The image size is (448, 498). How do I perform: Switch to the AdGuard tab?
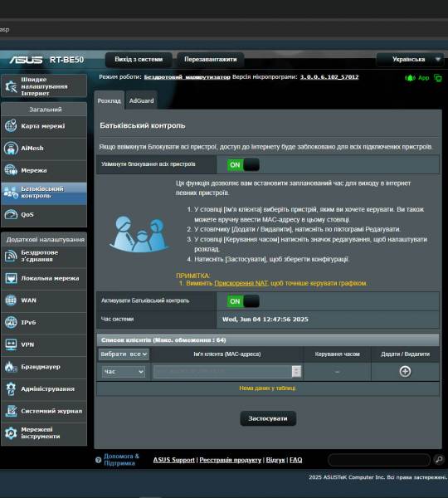(141, 100)
